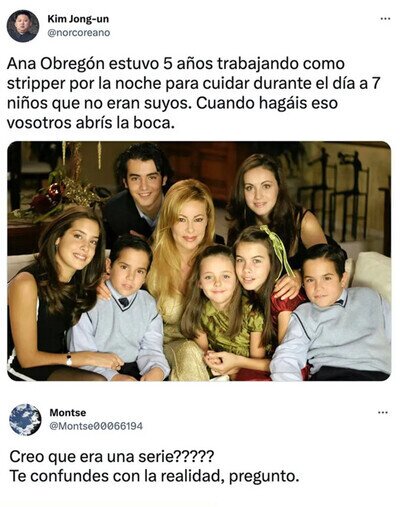Click the wristwatch on the woman in black
This screenshot has width=400, height=507.
(x=69, y=359)
